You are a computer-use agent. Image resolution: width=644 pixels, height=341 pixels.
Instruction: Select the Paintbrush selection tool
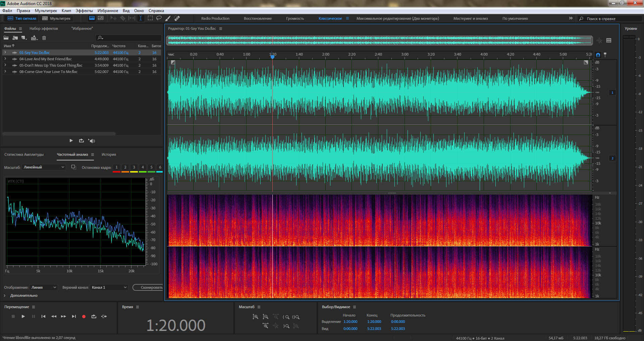pyautogui.click(x=168, y=18)
